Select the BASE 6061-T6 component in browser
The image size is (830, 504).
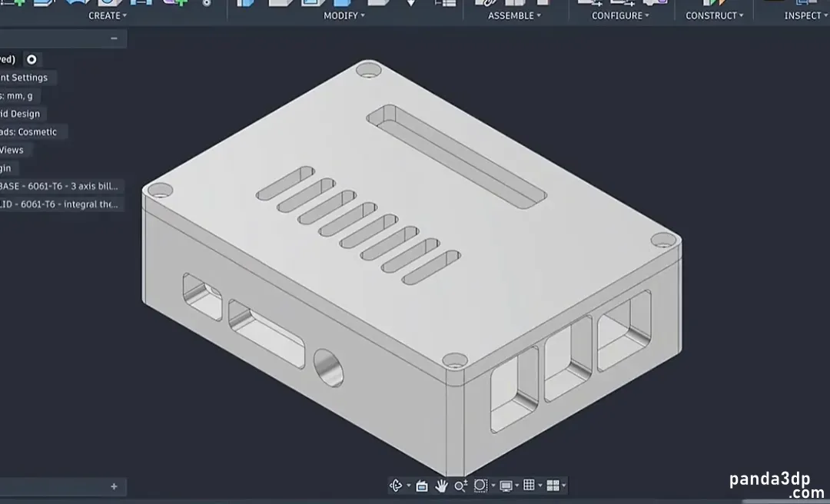click(x=61, y=187)
